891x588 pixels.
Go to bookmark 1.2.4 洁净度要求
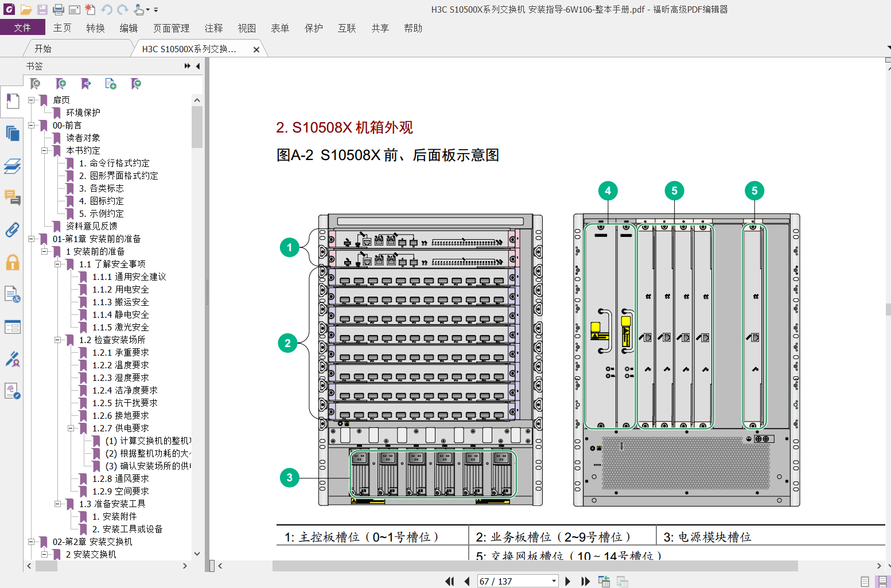[124, 390]
